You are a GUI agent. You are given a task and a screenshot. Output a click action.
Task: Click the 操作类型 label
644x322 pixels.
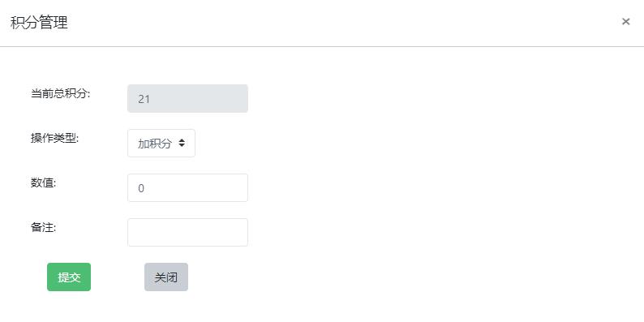54,139
